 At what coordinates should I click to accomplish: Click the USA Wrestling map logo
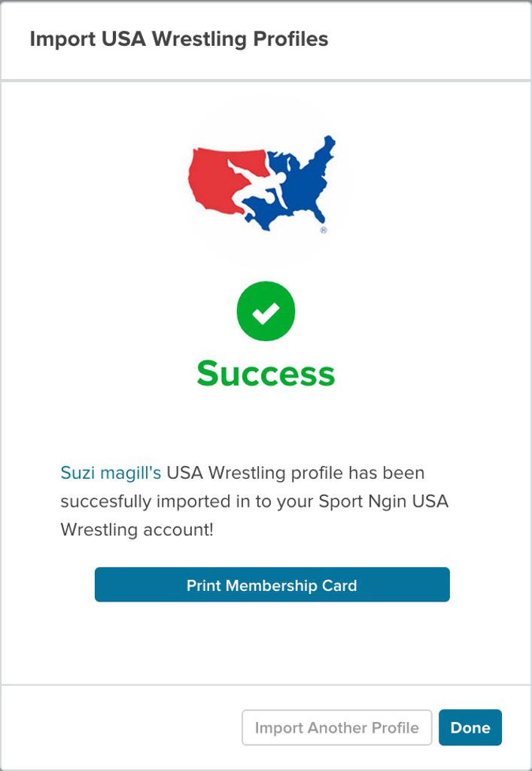point(262,183)
